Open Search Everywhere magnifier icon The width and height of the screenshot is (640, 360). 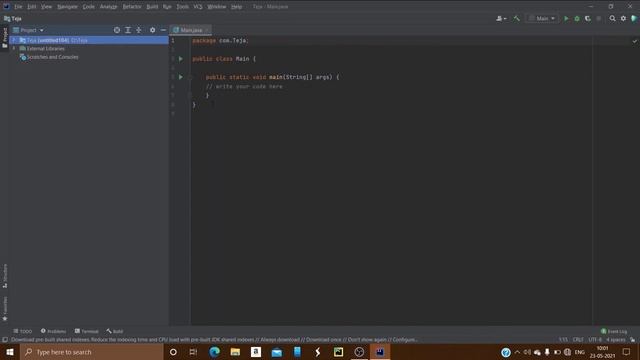click(612, 18)
